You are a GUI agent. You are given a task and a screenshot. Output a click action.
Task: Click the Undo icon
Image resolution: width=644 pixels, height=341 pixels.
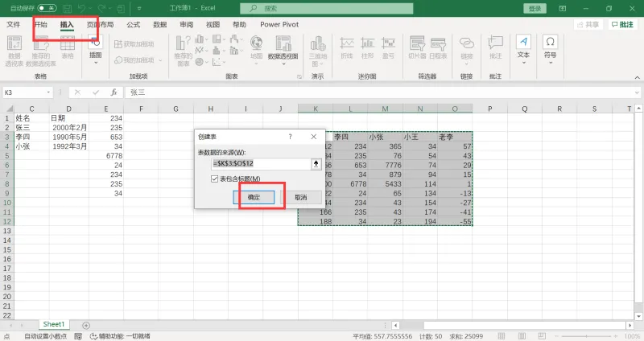(81, 8)
